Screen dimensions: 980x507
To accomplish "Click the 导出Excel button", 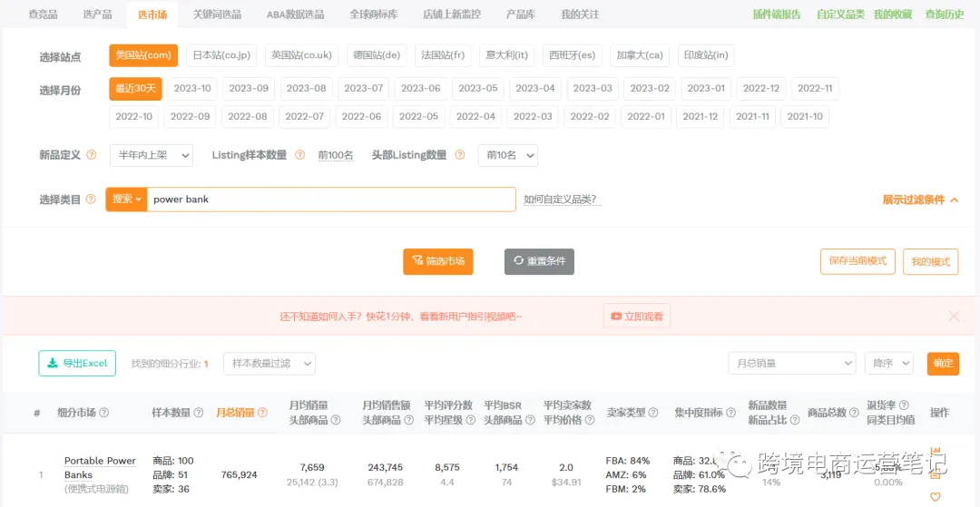I will pyautogui.click(x=77, y=364).
